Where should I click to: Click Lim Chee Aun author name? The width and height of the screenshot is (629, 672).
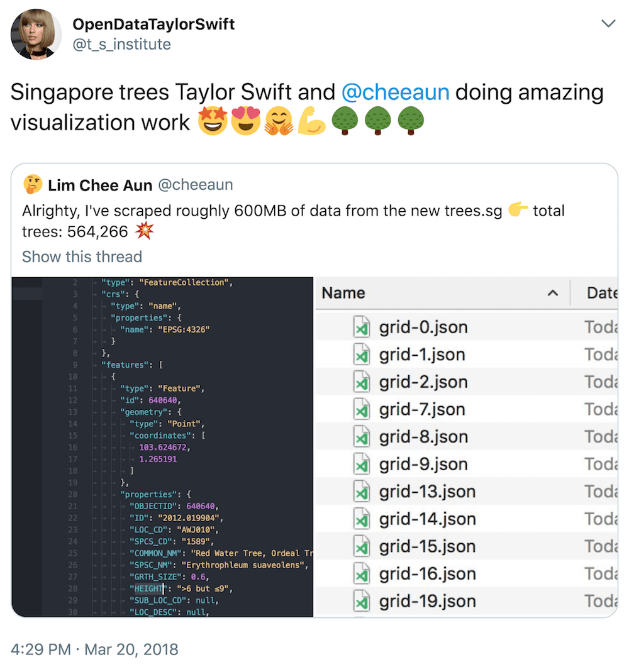(100, 185)
